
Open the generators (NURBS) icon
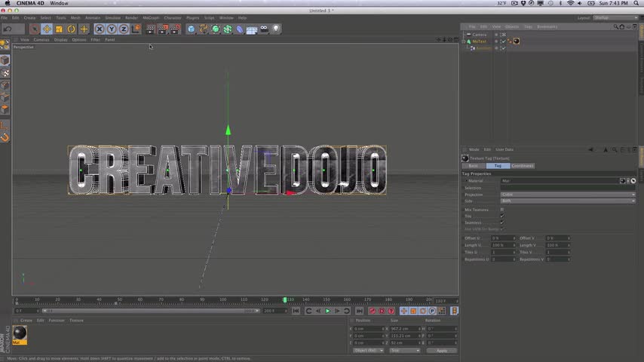[x=216, y=29]
